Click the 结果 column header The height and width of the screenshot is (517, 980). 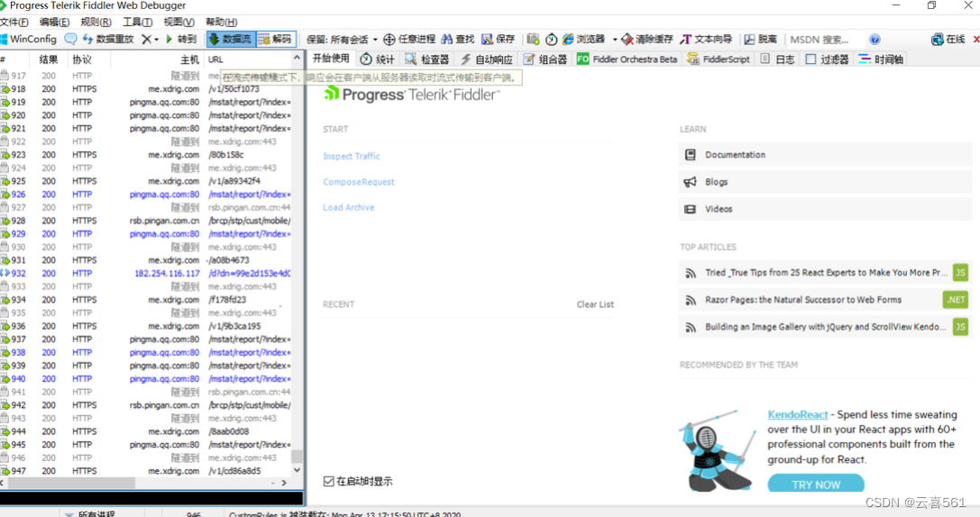tap(48, 59)
